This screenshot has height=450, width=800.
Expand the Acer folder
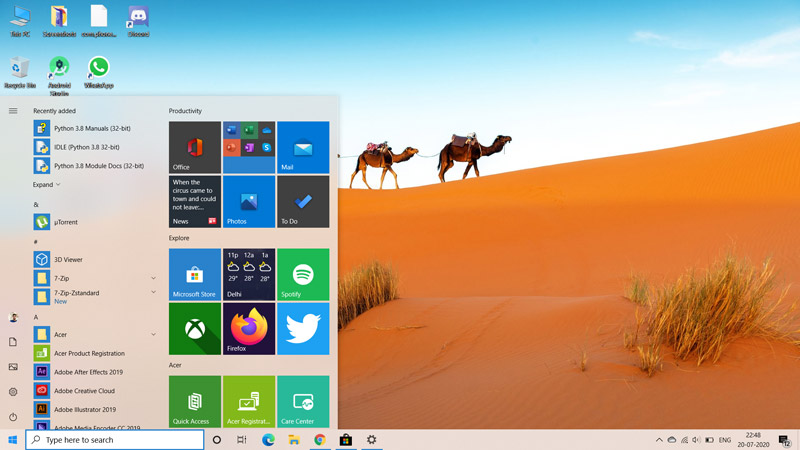[x=154, y=334]
